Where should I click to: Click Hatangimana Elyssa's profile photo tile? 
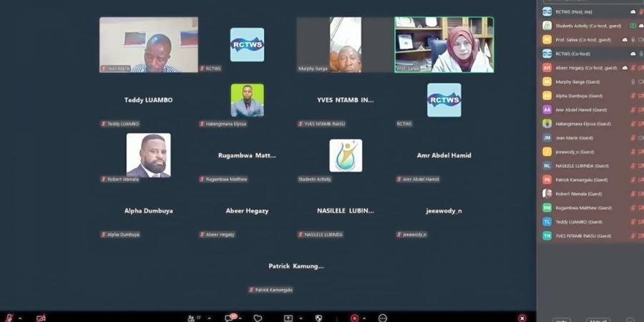248,100
